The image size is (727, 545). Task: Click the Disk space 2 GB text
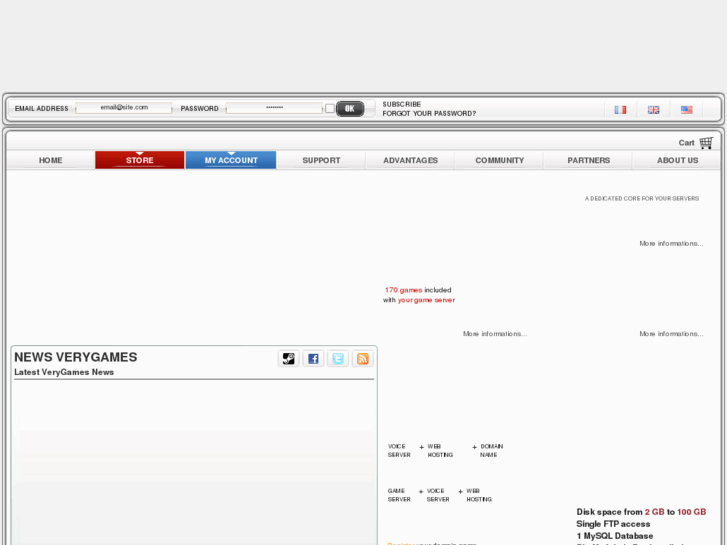641,512
